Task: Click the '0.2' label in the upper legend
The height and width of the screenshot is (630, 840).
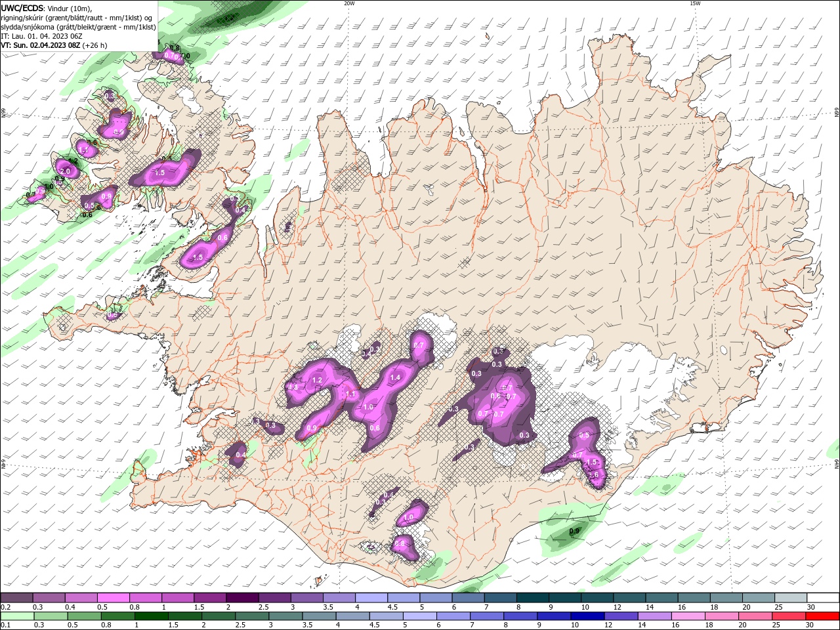Action: coord(5,607)
